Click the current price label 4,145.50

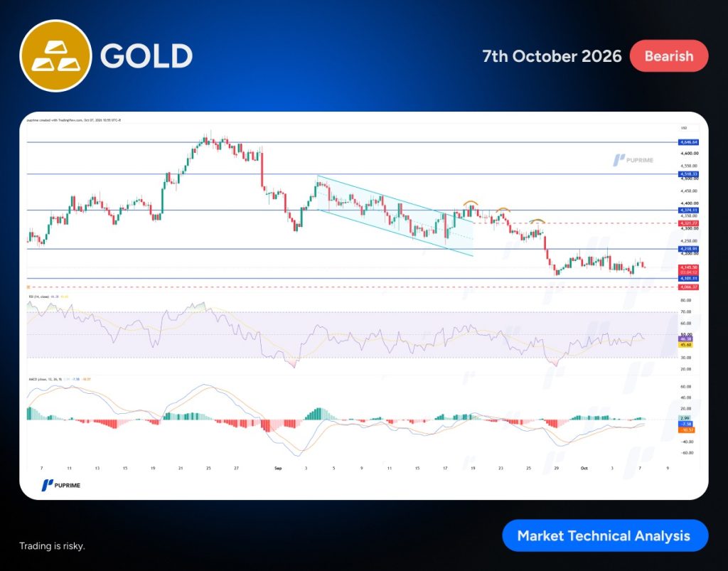(x=688, y=267)
